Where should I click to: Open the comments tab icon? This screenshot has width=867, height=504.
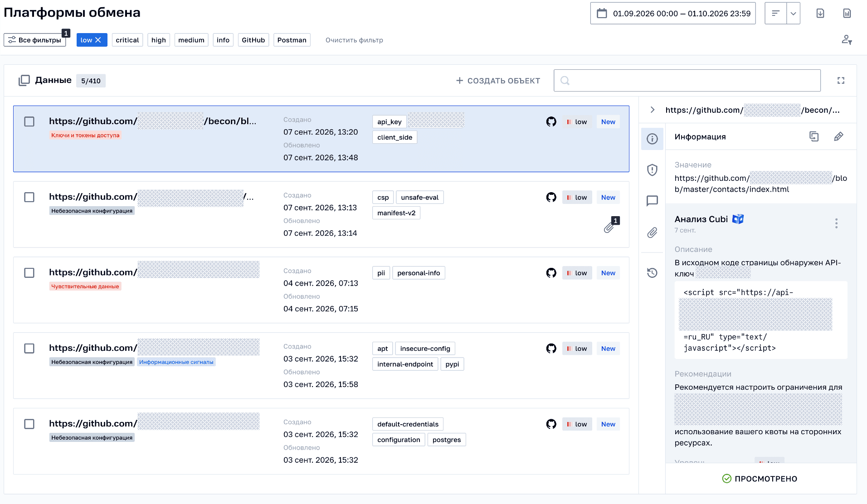[x=652, y=201]
